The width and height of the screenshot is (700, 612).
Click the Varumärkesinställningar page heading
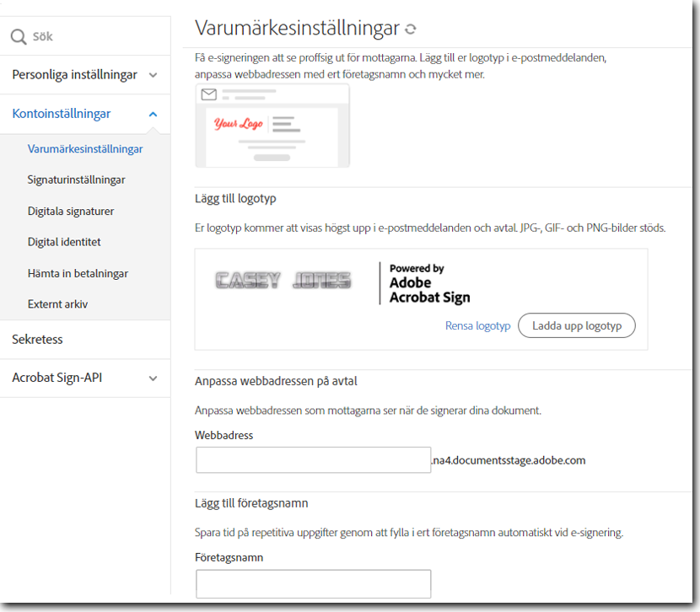(297, 28)
